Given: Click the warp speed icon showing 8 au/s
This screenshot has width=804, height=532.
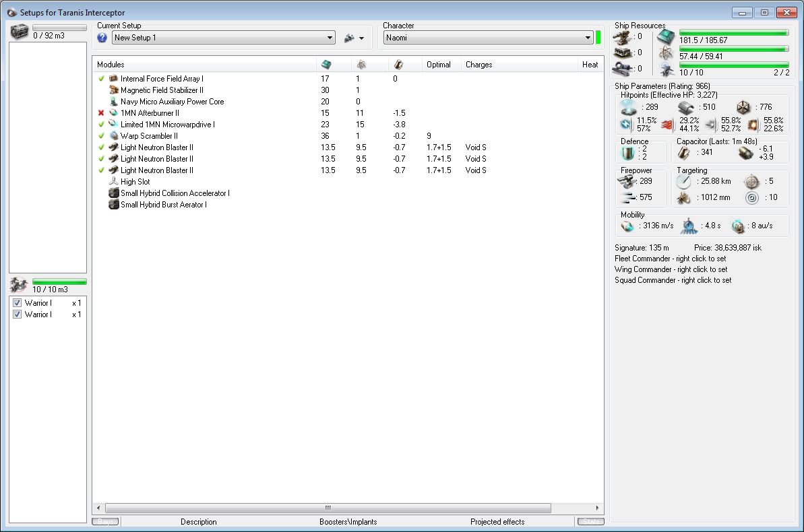Looking at the screenshot, I should point(738,226).
